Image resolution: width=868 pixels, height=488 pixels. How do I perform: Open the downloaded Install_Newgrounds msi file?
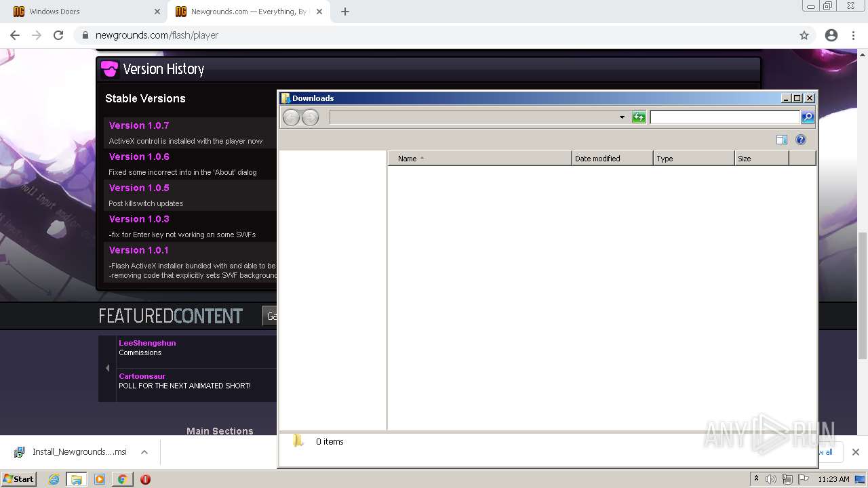[71, 452]
